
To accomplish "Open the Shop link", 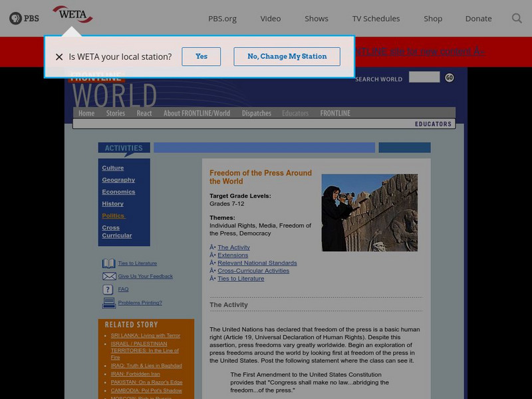I will 433,19.
